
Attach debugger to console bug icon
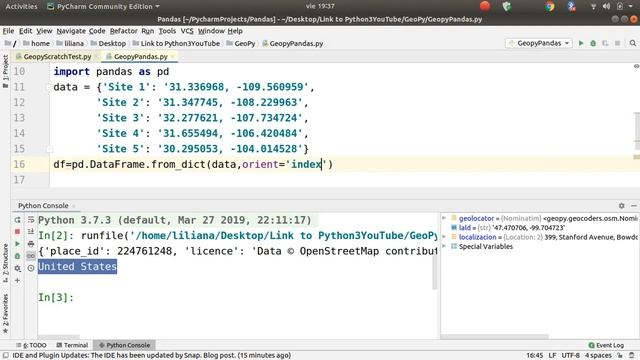tap(18, 256)
